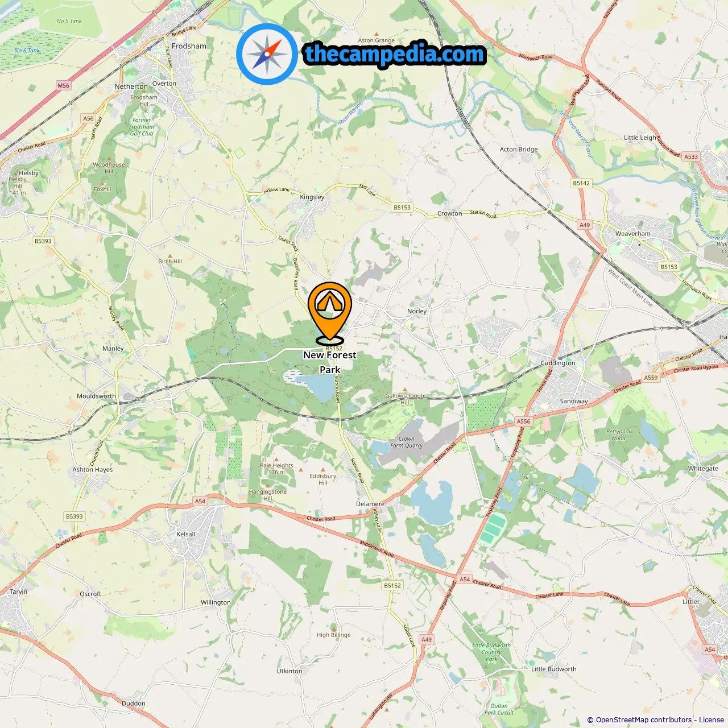
Task: Click the Pale Heights peak marker
Action: click(276, 458)
